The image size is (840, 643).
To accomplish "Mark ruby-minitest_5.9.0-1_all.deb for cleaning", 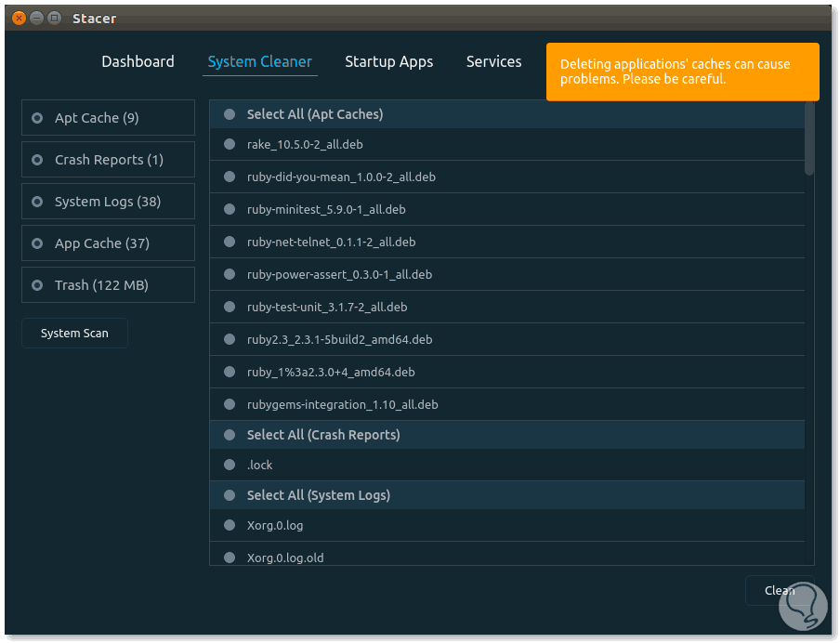I will (230, 209).
